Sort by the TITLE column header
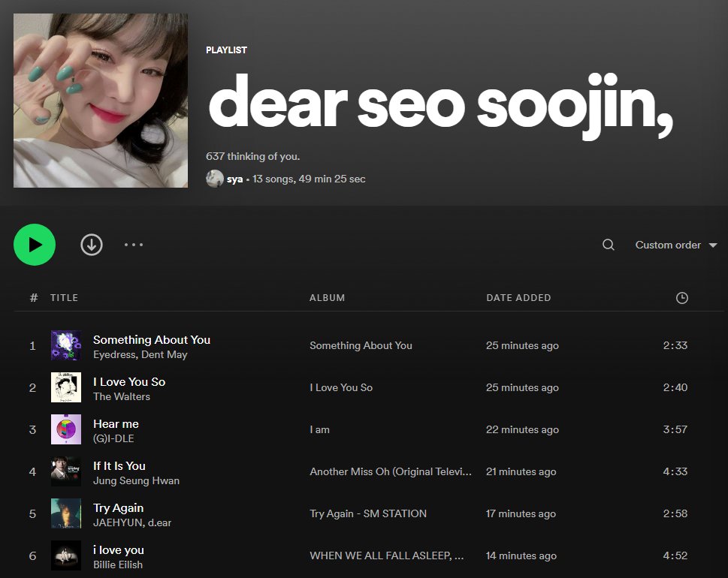 coord(64,298)
